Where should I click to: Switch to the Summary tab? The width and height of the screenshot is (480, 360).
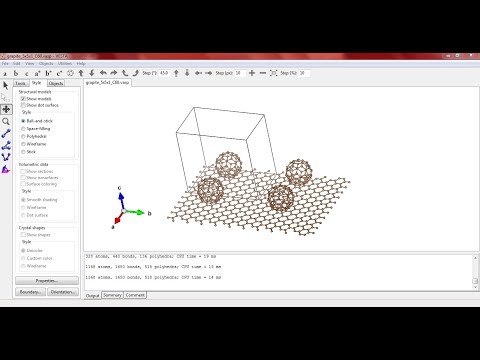tap(112, 295)
